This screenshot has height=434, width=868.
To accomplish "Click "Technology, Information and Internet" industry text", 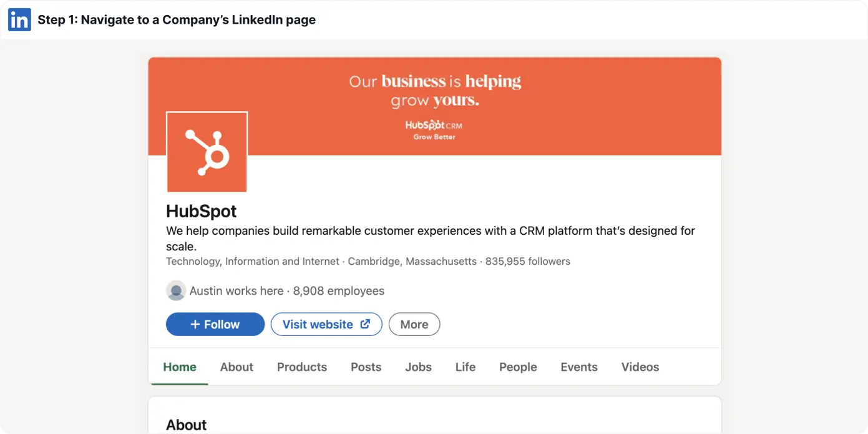I will pos(253,262).
